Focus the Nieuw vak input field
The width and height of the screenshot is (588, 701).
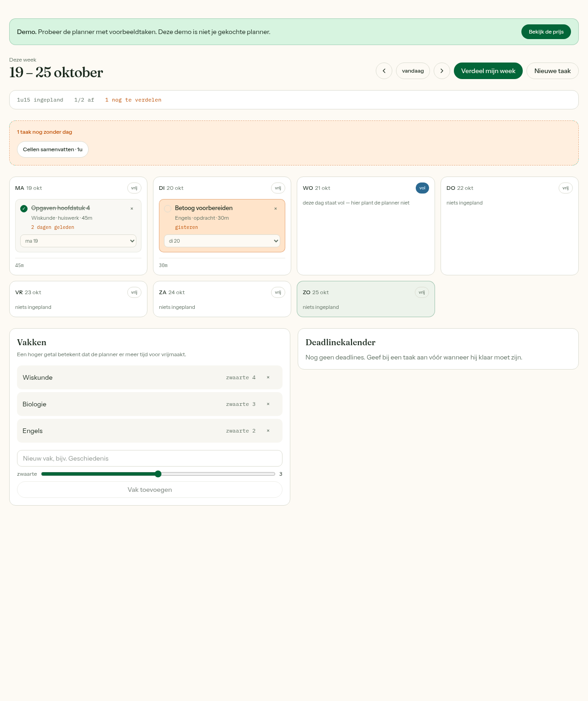150,458
